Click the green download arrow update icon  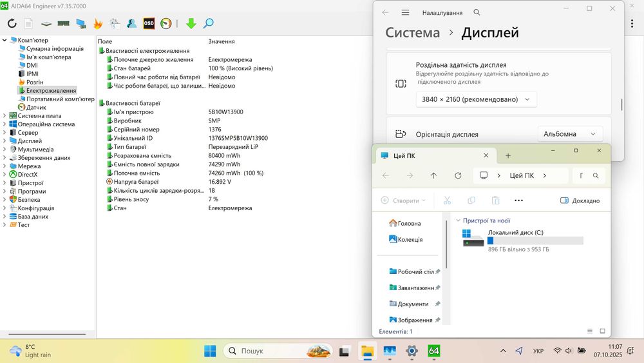[191, 23]
